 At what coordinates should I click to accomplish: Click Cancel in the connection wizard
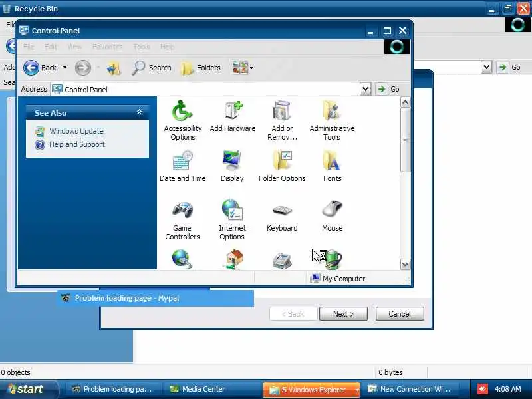pos(400,314)
